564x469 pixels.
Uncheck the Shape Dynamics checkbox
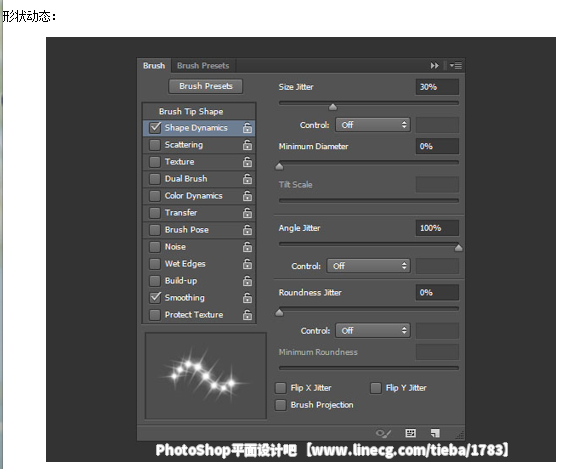(x=155, y=128)
